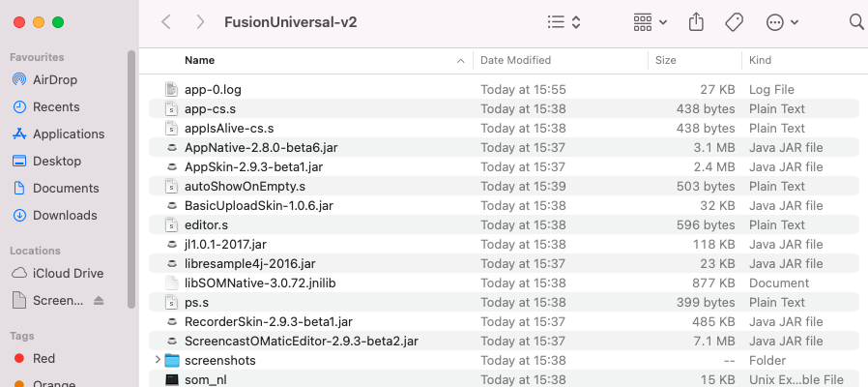Click the Edit Tags toolbar icon
The height and width of the screenshot is (387, 868).
734,21
